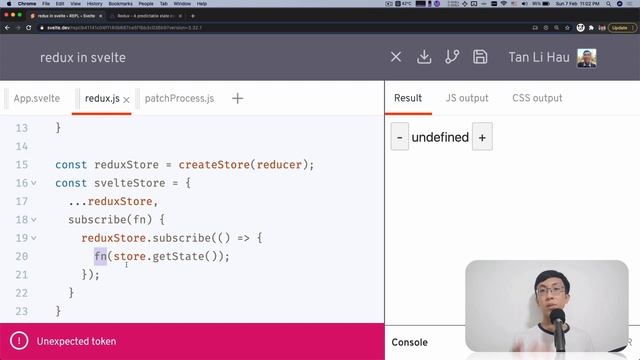Image resolution: width=640 pixels, height=360 pixels.
Task: Download the REPL as zip
Action: click(x=424, y=57)
